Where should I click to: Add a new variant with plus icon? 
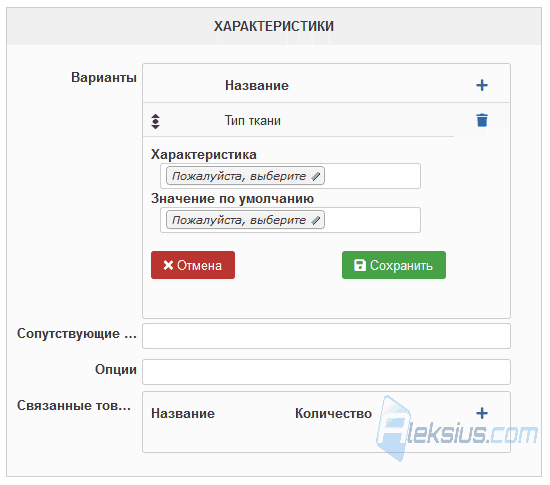pos(482,85)
